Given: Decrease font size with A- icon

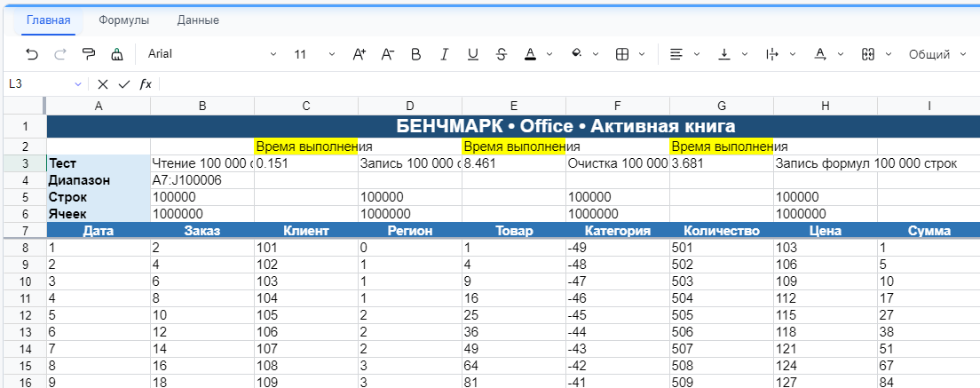Looking at the screenshot, I should (388, 54).
